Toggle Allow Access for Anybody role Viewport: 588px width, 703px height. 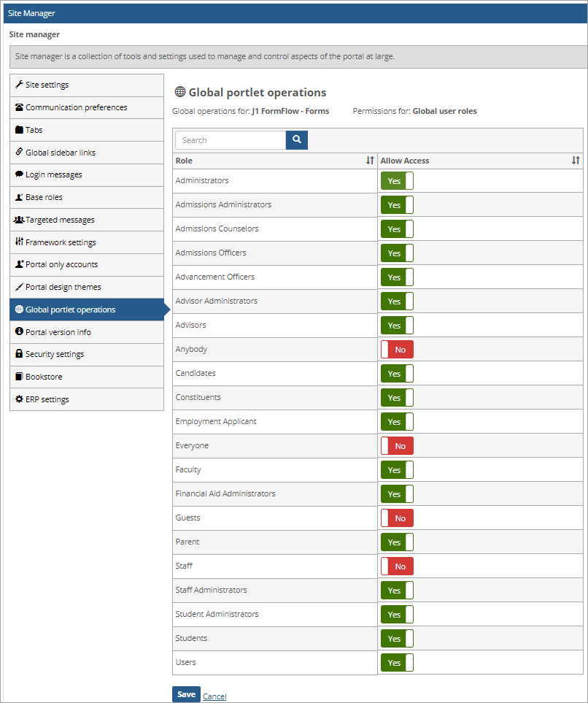click(x=397, y=350)
